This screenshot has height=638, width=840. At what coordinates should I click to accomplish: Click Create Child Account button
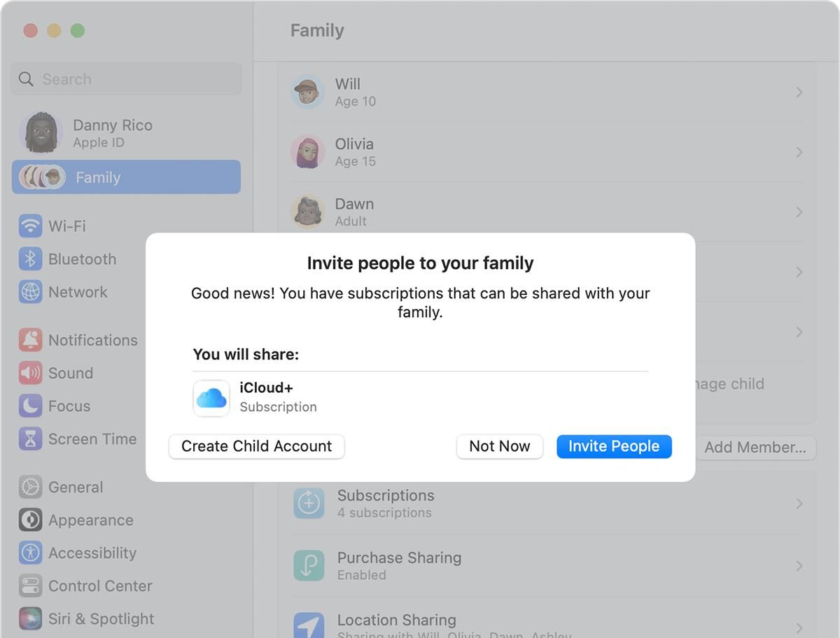pos(256,446)
